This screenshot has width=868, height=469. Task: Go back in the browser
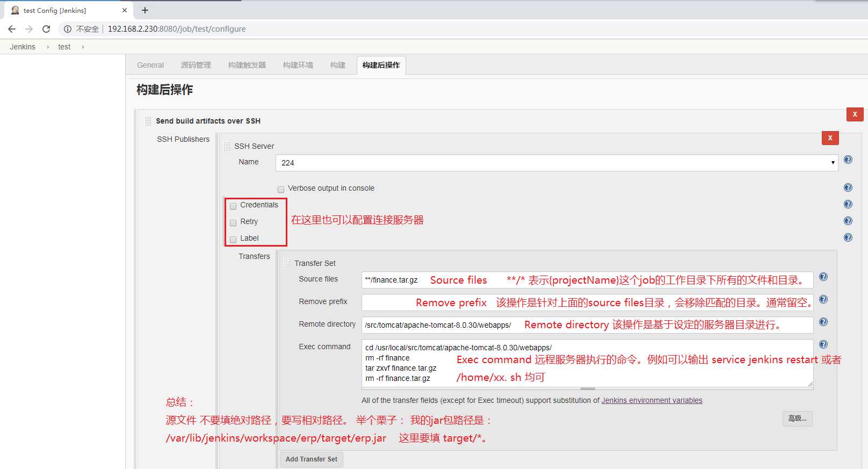(12, 29)
